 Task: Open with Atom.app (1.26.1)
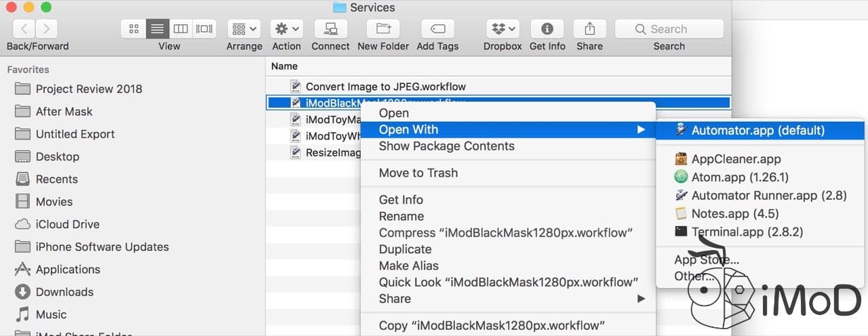click(x=760, y=177)
